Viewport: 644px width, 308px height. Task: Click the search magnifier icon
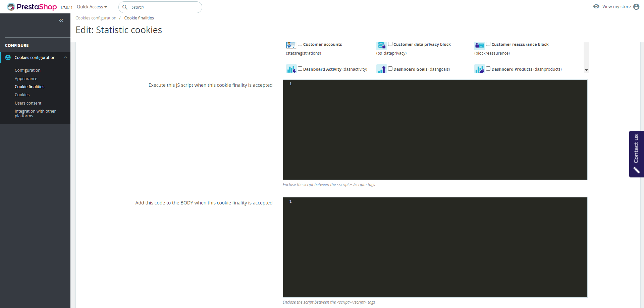click(x=125, y=7)
